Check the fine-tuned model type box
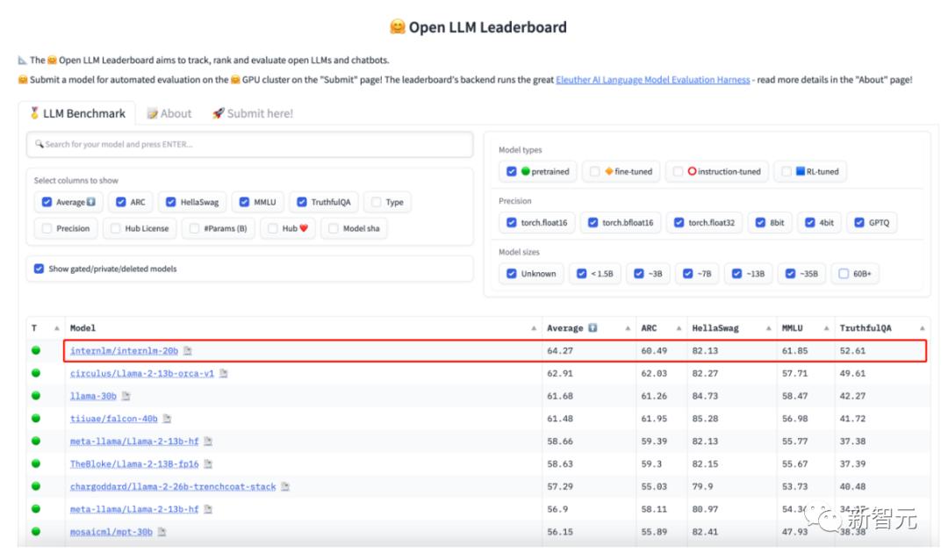Viewport: 948px width, 560px height. tap(595, 172)
